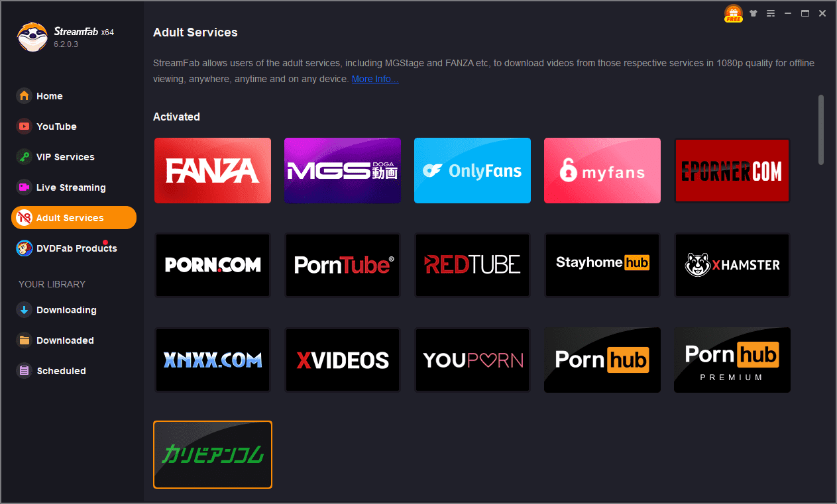Open the green Japanese katakana tile
837x504 pixels.
point(213,455)
